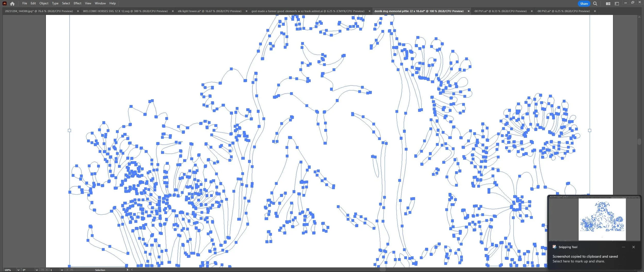Go to the first artboard
The image size is (644, 272).
click(43, 270)
